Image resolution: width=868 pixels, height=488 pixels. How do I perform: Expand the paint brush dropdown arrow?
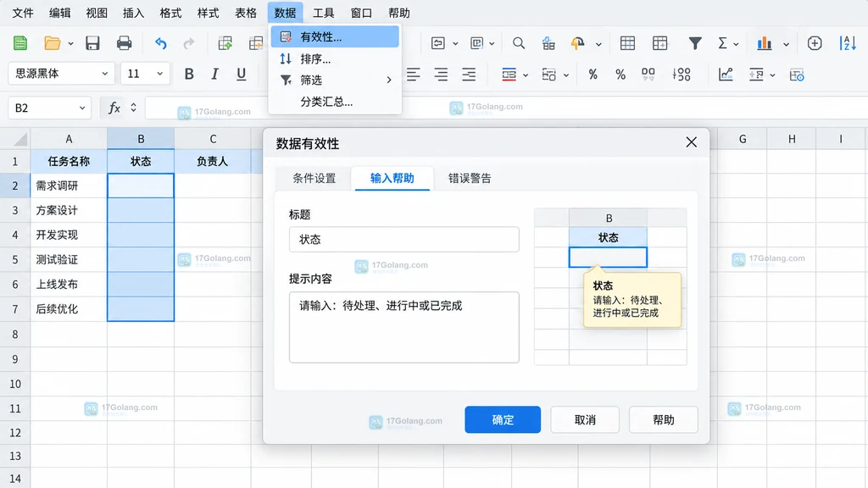(x=598, y=44)
